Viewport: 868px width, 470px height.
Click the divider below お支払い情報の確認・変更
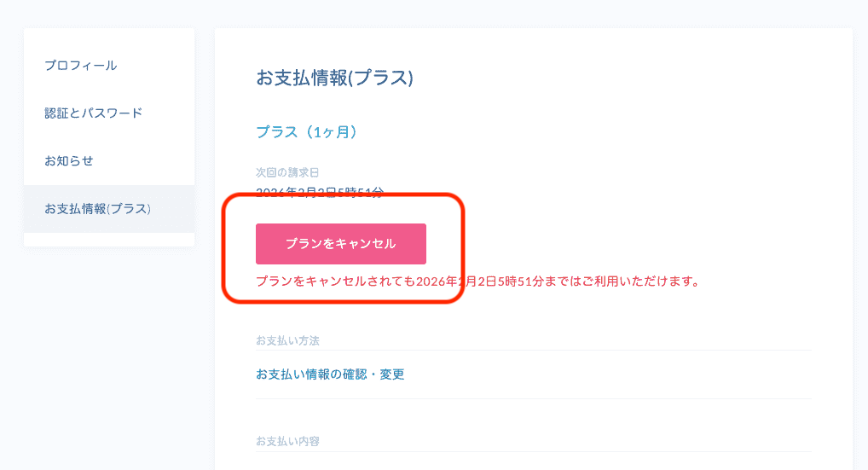click(x=533, y=398)
